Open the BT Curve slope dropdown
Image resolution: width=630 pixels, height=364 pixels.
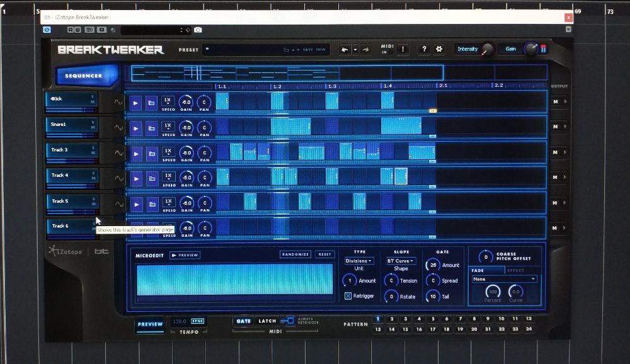(401, 261)
